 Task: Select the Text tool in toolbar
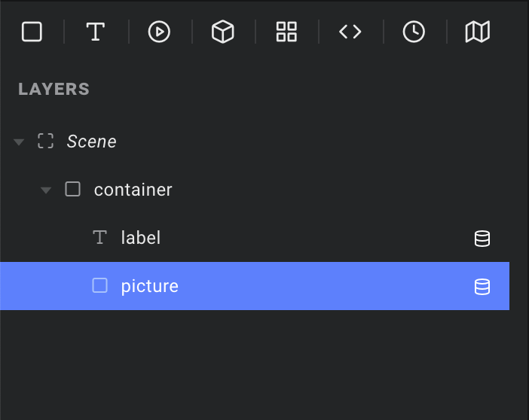(96, 32)
